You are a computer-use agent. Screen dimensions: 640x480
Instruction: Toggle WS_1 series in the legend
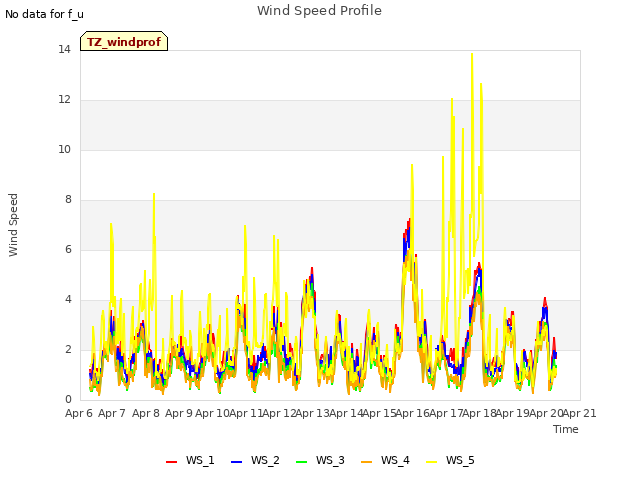pos(190,460)
